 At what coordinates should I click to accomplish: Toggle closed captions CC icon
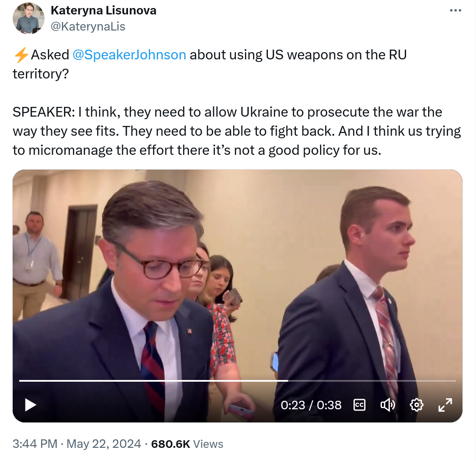[359, 405]
